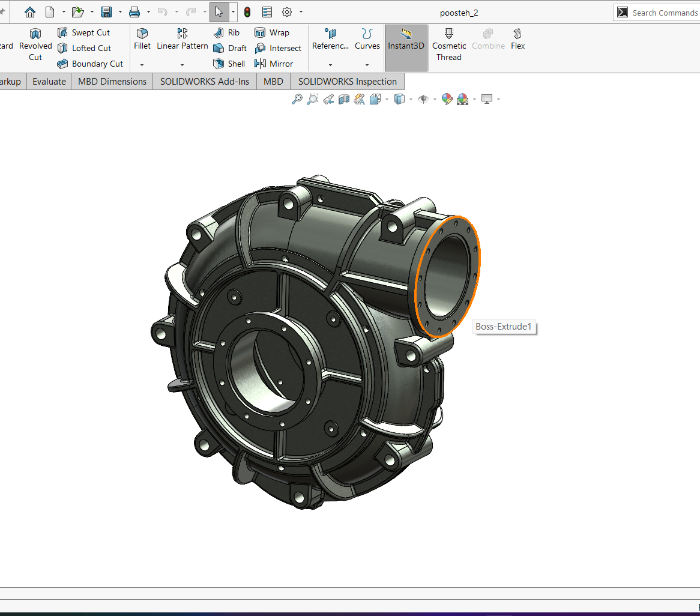Click the Rebuild traffic light icon
700x616 pixels.
(x=247, y=12)
